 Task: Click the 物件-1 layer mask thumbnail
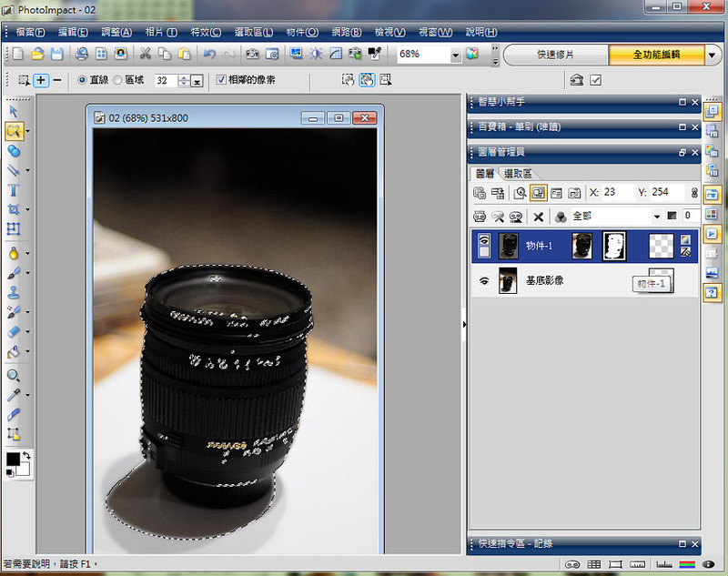coord(613,246)
